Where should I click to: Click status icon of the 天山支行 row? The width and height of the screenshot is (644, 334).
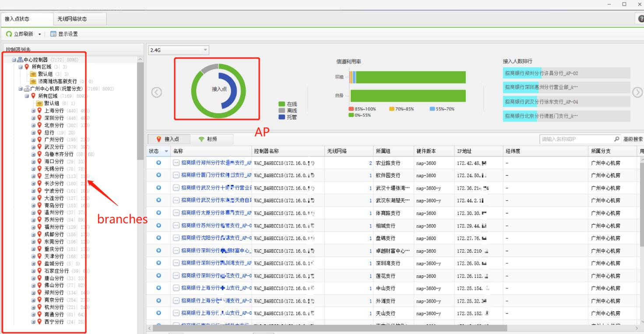point(158,313)
